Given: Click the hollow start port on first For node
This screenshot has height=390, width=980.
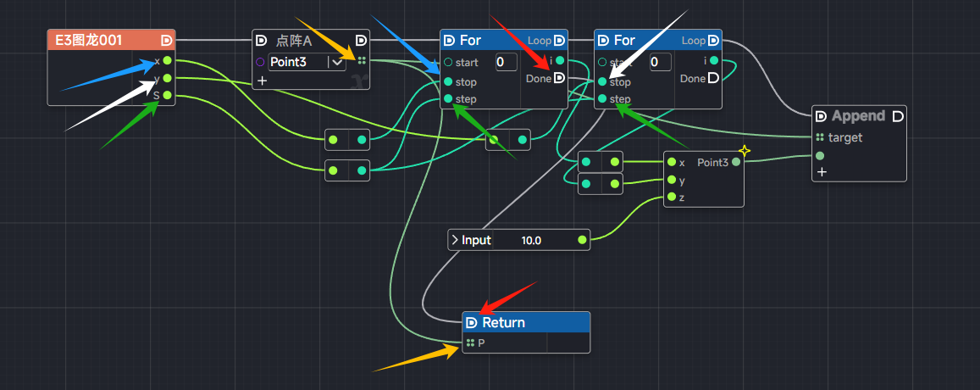Looking at the screenshot, I should (x=447, y=62).
